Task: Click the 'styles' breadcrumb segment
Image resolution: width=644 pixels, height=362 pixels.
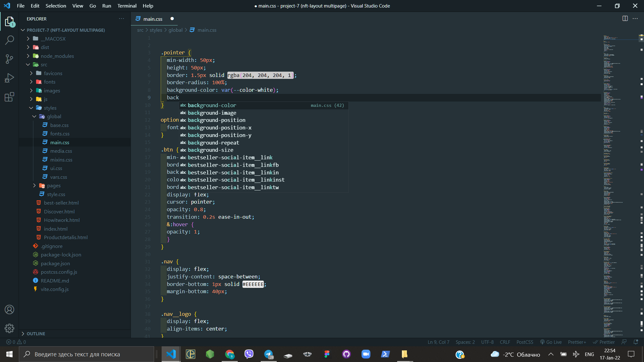Action: 156,30
